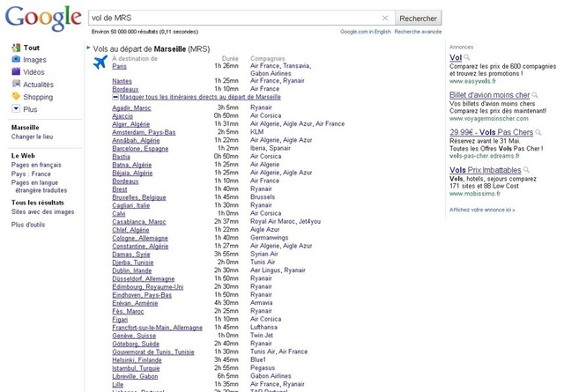Viewport: 564px width, 392px height.
Task: Expand the 'Plus' dropdown arrow in sidebar
Action: (x=16, y=109)
